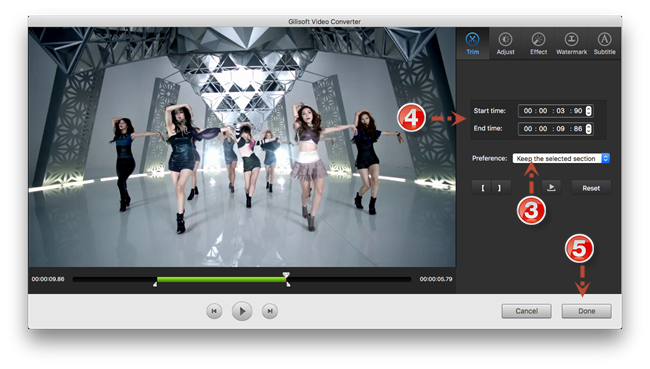Open the Adjust tab icon
This screenshot has width=650, height=369.
(505, 39)
